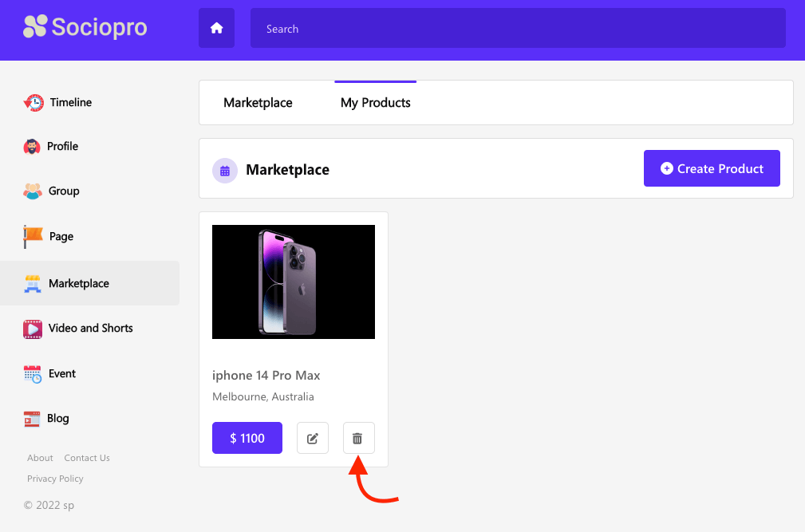
Task: Click the Home icon in top bar
Action: coord(216,28)
